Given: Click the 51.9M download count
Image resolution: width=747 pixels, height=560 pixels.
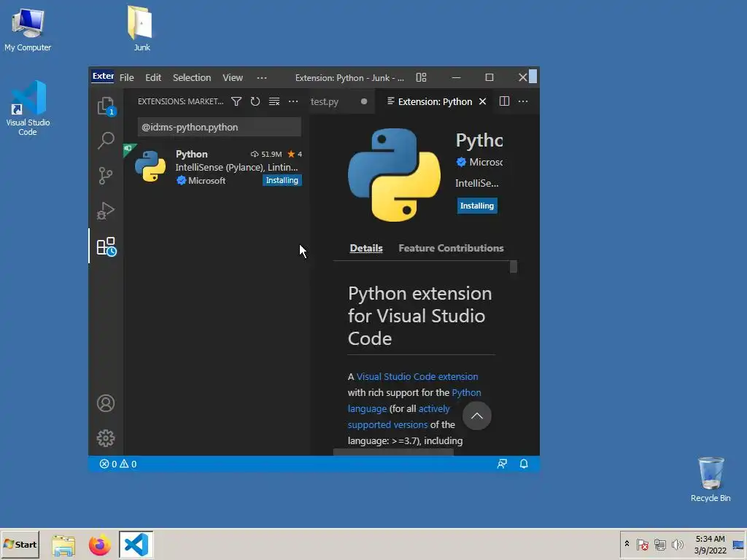Looking at the screenshot, I should [266, 154].
